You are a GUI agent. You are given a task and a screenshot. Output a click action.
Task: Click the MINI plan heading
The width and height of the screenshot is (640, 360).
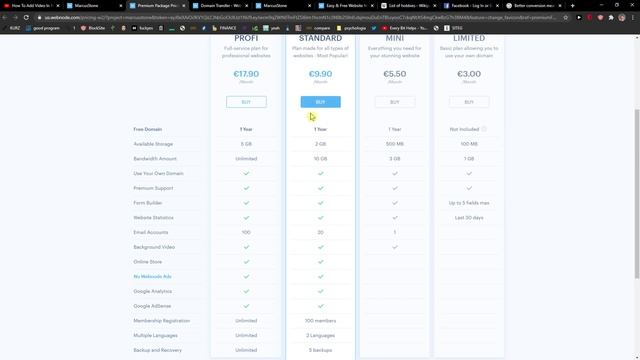[395, 38]
